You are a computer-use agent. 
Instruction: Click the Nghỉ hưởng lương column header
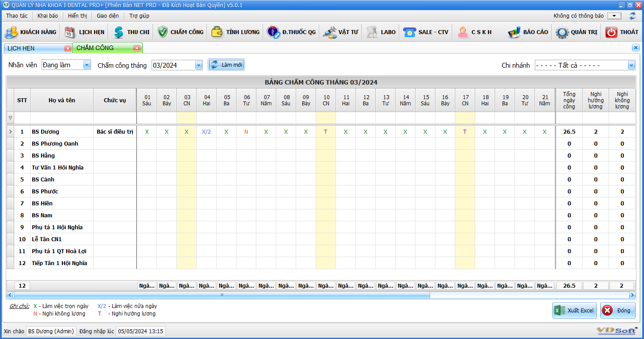click(x=595, y=100)
